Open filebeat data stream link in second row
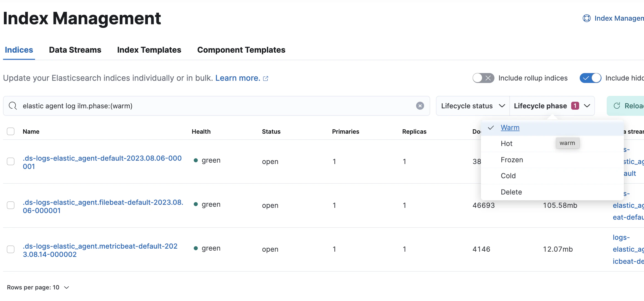This screenshot has height=301, width=644. tap(628, 205)
